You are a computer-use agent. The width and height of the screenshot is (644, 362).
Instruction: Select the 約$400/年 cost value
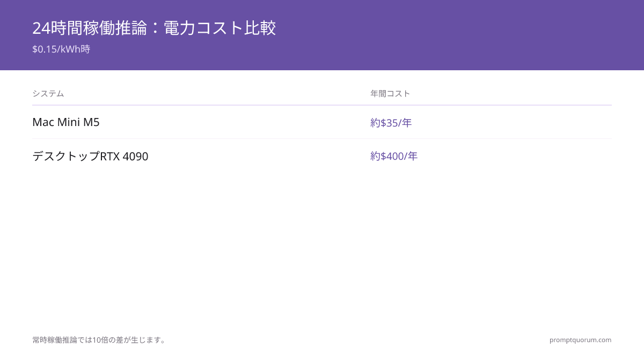[394, 156]
